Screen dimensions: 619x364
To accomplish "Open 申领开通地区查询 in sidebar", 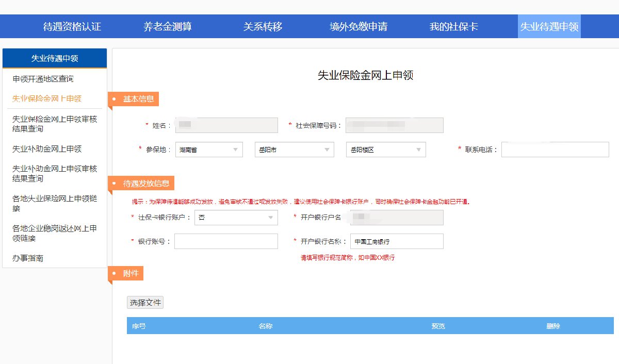I will pos(43,79).
